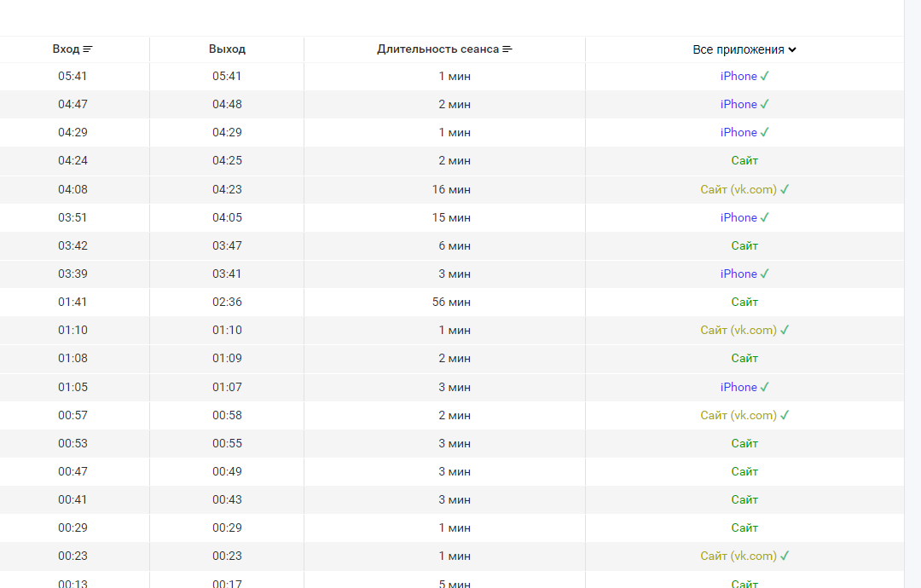Click the green check in 04:47 iPhone row
Image resolution: width=921 pixels, height=588 pixels.
[765, 105]
